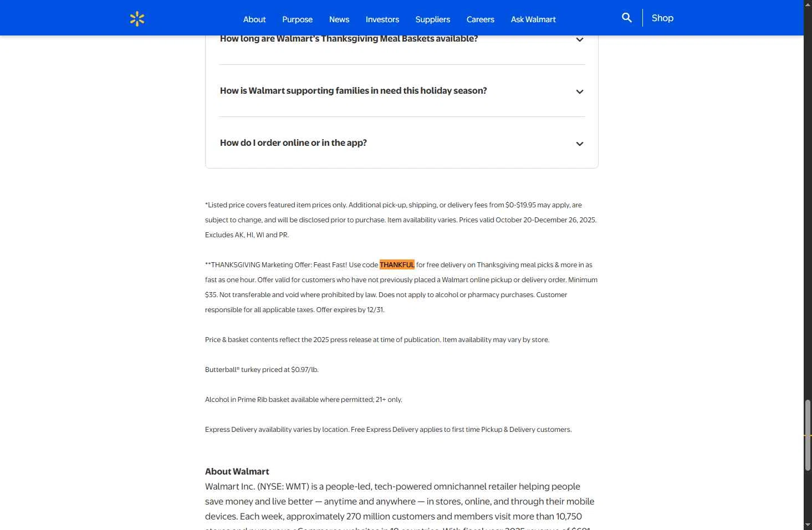This screenshot has width=812, height=530.
Task: Expand chevron for ordering online or in app
Action: pos(580,144)
